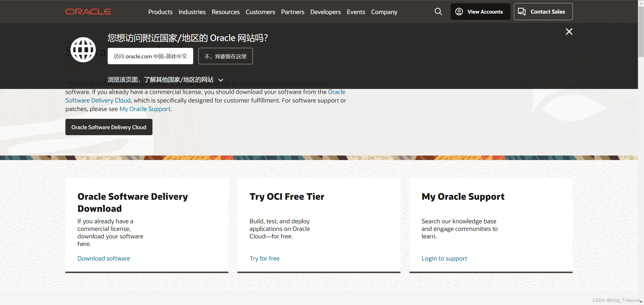Viewport: 644px width, 305px height.
Task: Click the Oracle Software Delivery Cloud button
Action: tap(109, 127)
